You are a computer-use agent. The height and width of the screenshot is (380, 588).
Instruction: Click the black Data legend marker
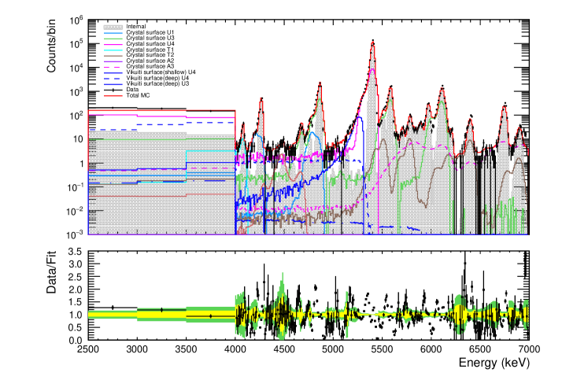[113, 90]
